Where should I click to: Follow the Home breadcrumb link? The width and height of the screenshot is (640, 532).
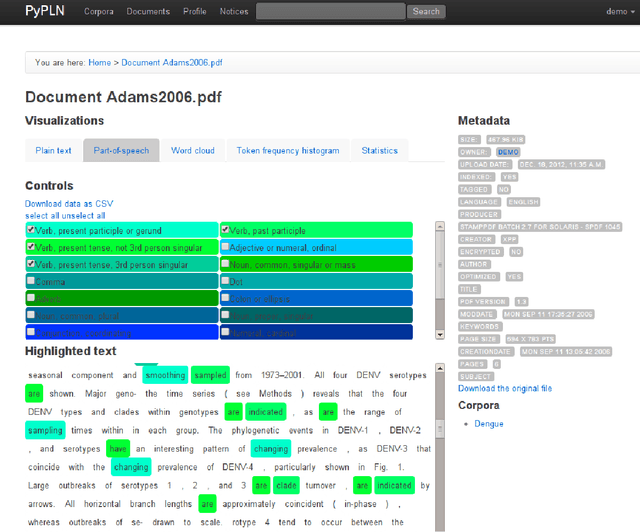pos(99,62)
